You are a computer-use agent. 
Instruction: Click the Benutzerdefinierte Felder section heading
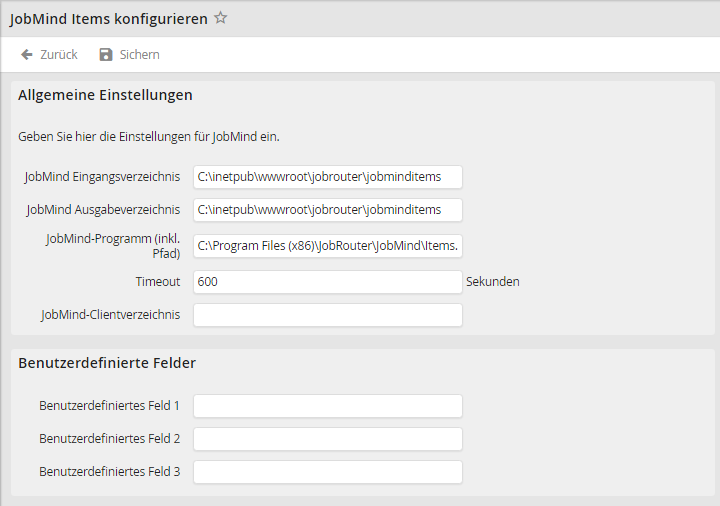tap(107, 363)
